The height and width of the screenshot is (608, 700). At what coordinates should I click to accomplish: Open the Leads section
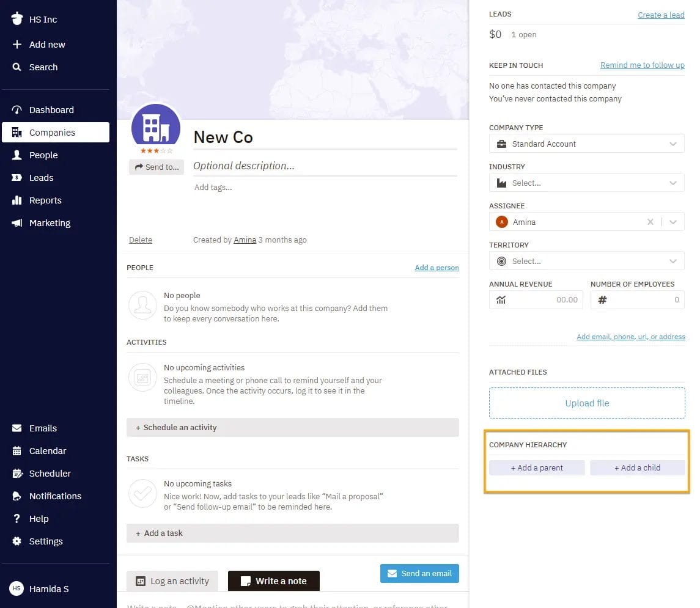[42, 177]
